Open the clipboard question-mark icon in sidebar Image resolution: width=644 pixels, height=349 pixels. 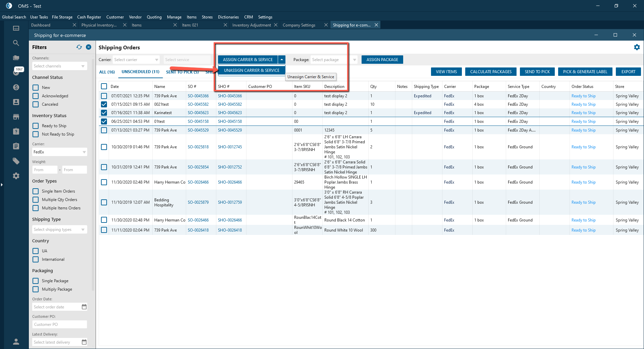[16, 131]
